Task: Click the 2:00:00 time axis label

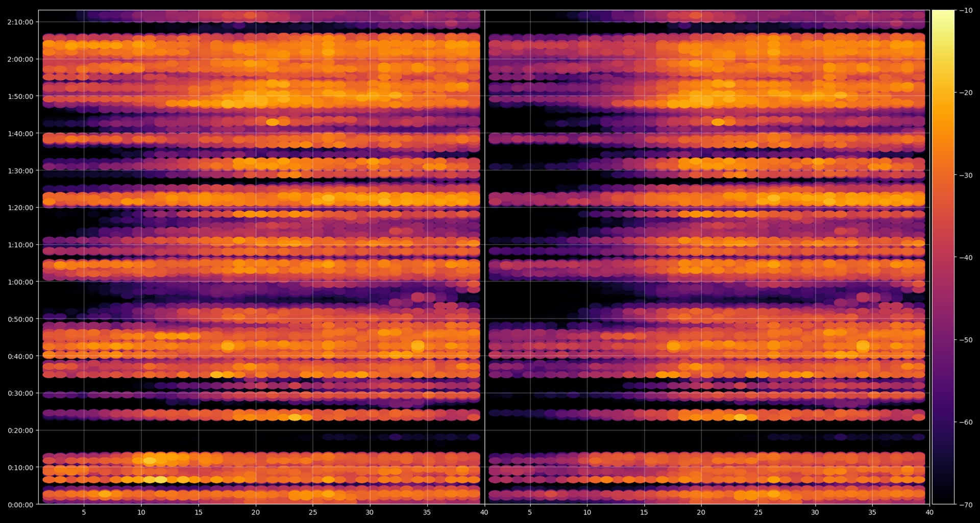Action: click(20, 59)
